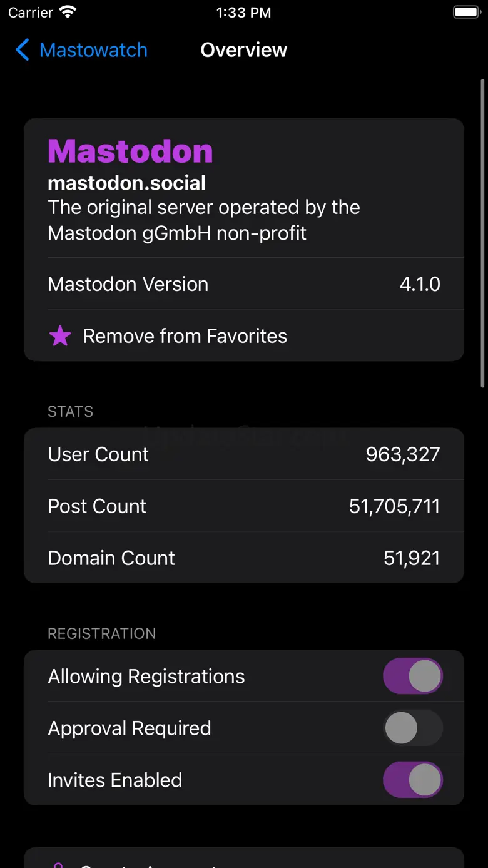
Task: Select the purple Mastodon server heading
Action: point(130,151)
